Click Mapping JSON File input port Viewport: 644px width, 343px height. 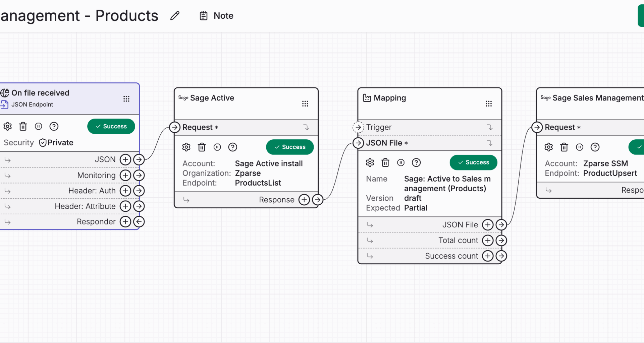point(358,143)
